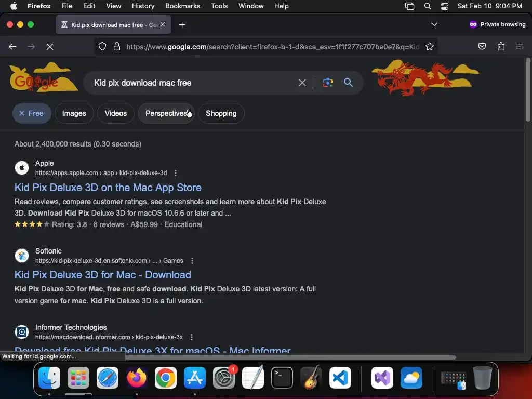Click the Google holiday logo
532x399 pixels.
click(x=43, y=78)
